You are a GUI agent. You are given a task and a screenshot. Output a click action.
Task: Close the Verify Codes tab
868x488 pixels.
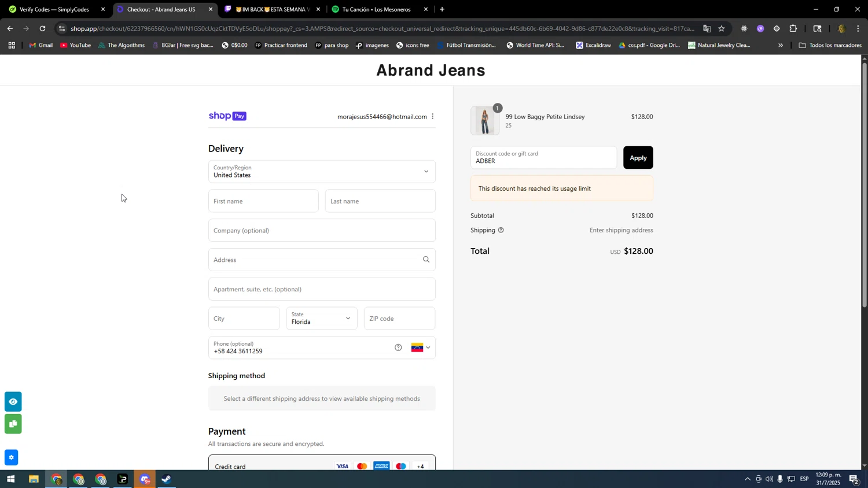(103, 9)
